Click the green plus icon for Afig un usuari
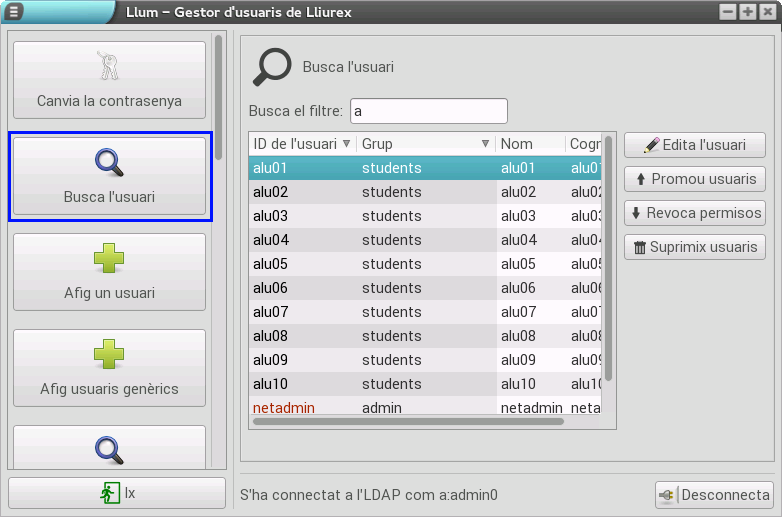Screen dimensions: 782x517 [x=108, y=258]
